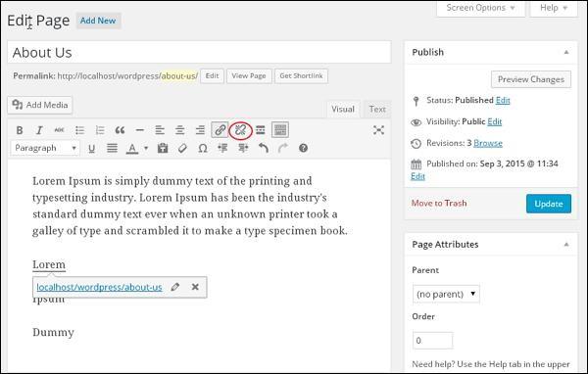The image size is (588, 374).
Task: Apply the text color button
Action: click(x=132, y=149)
